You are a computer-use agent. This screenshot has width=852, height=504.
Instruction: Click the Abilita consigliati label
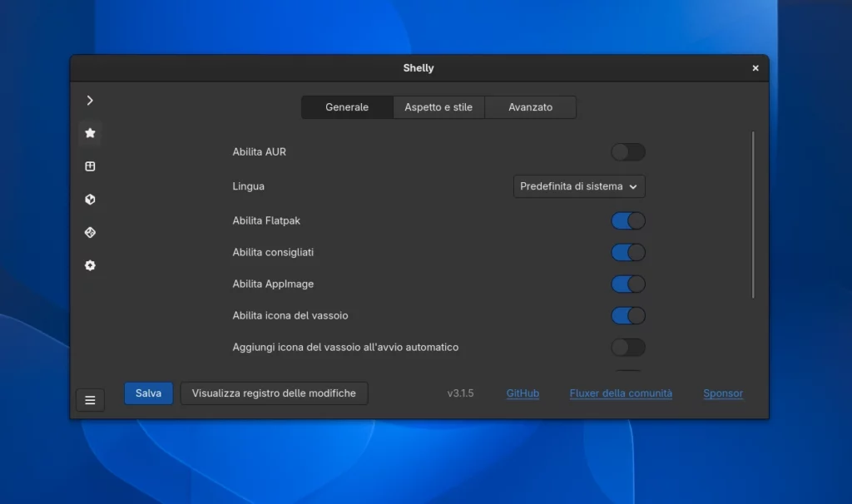pos(273,252)
